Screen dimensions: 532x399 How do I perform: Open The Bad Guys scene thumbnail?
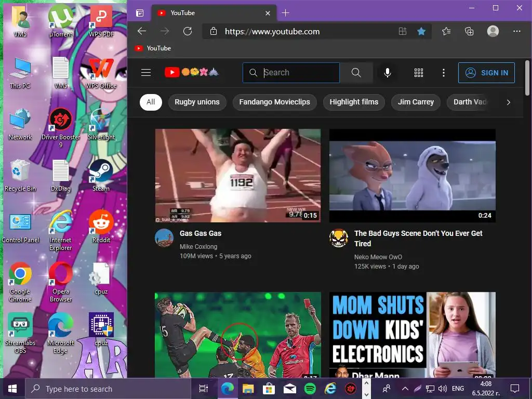click(412, 176)
